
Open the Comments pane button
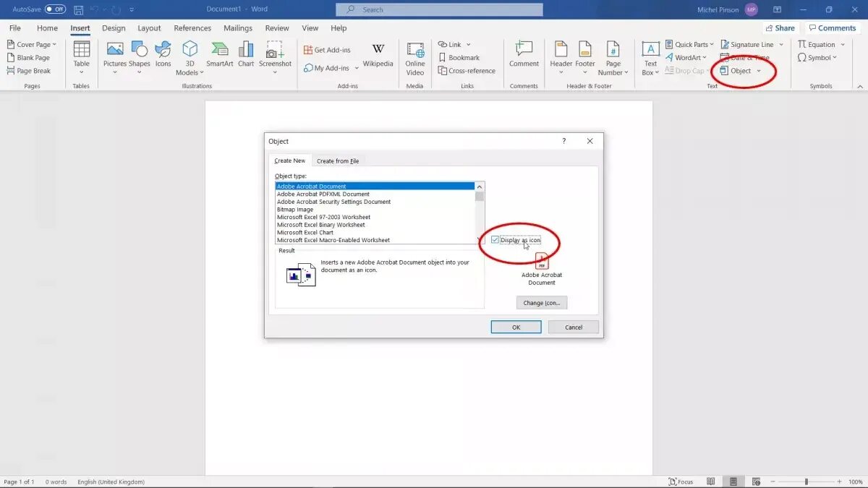point(832,28)
